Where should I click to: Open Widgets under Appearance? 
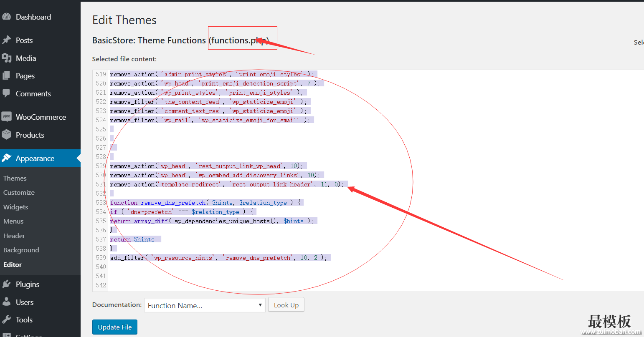point(15,207)
